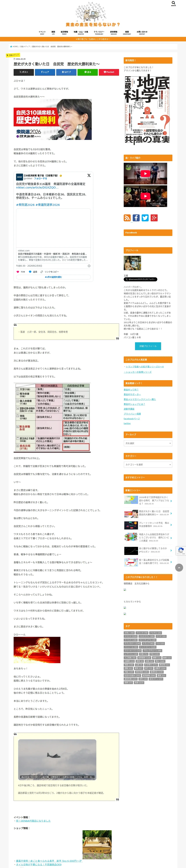
Task: Open the テクノロジー TECHNOLOGY menu
Action: (x=99, y=33)
